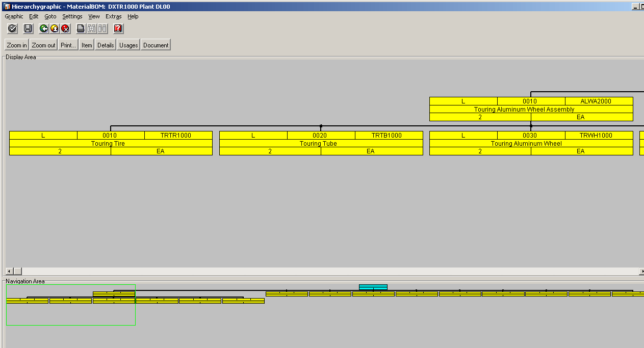Open the Settings menu
This screenshot has width=644, height=348.
72,16
